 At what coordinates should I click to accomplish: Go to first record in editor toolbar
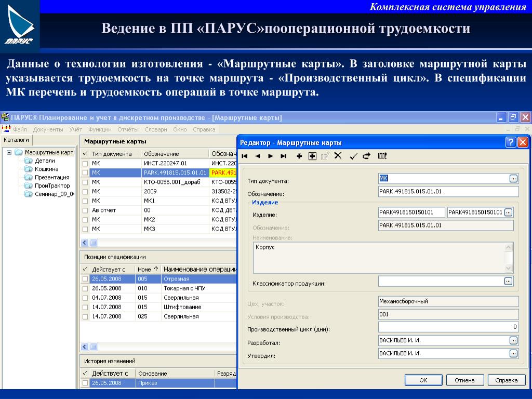pyautogui.click(x=245, y=156)
